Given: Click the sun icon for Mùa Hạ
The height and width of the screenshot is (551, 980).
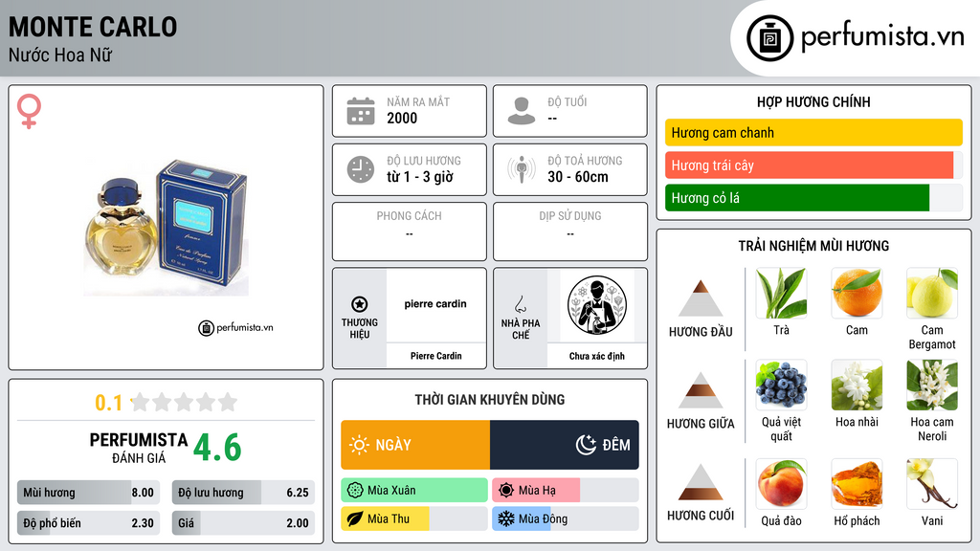Looking at the screenshot, I should 506,491.
